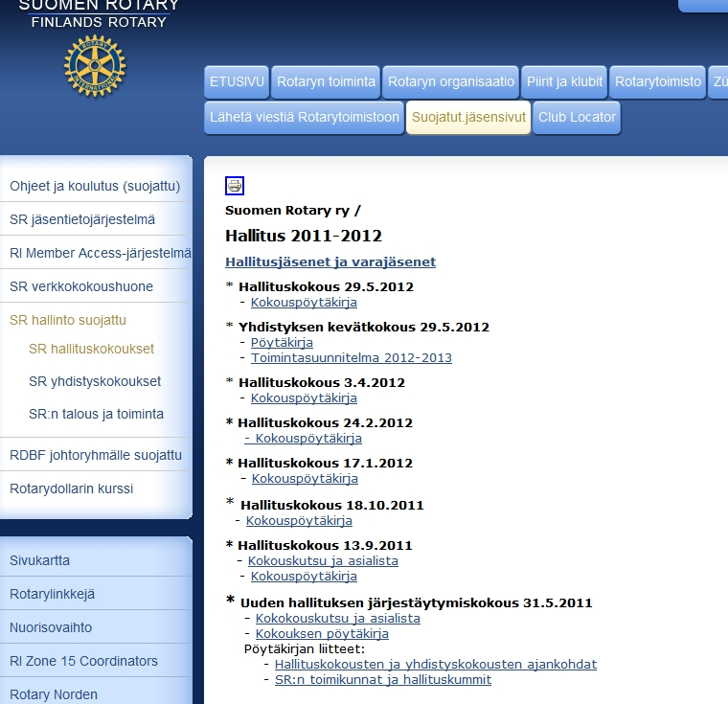Open Kokouksen pöytäkirja link
This screenshot has width=728, height=704.
pyautogui.click(x=322, y=634)
